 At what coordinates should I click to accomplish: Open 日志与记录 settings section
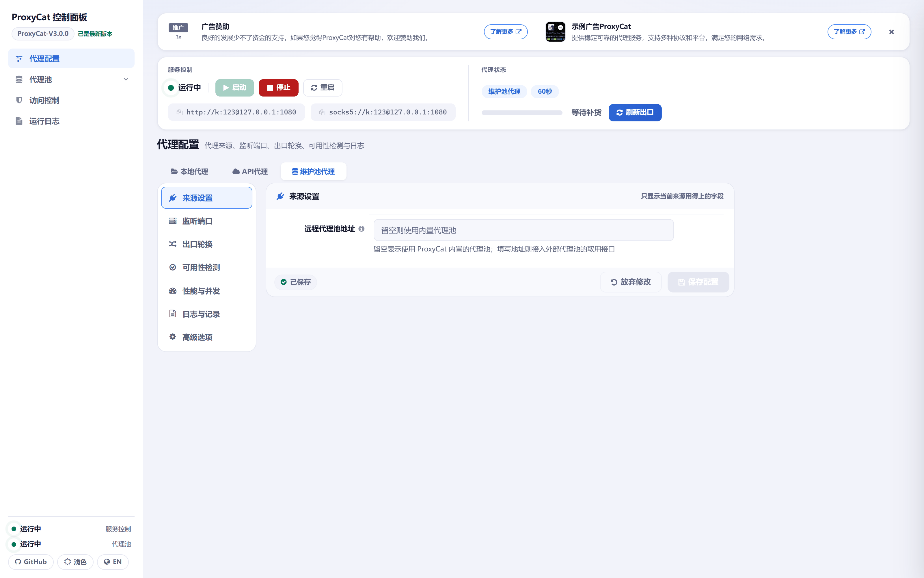(x=206, y=314)
